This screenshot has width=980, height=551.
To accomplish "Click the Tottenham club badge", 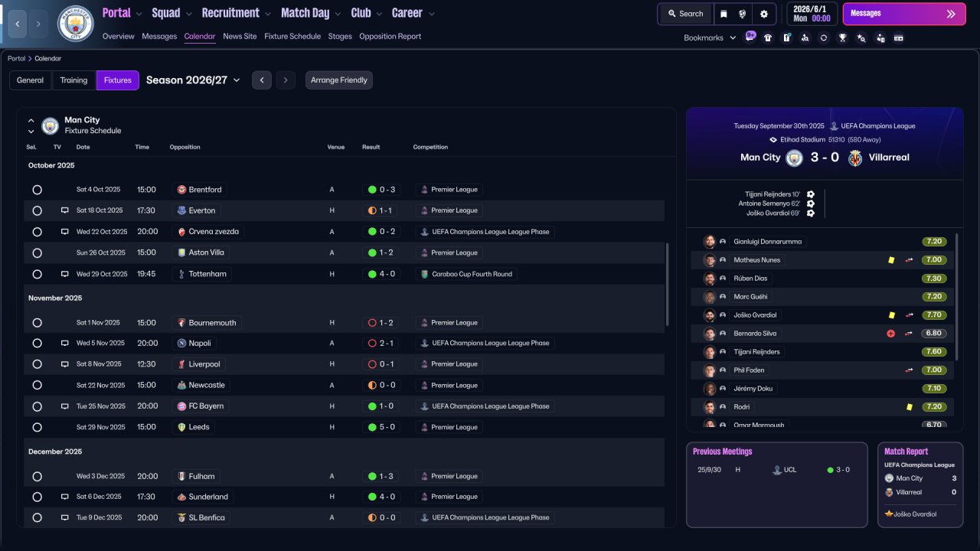I will pos(181,274).
